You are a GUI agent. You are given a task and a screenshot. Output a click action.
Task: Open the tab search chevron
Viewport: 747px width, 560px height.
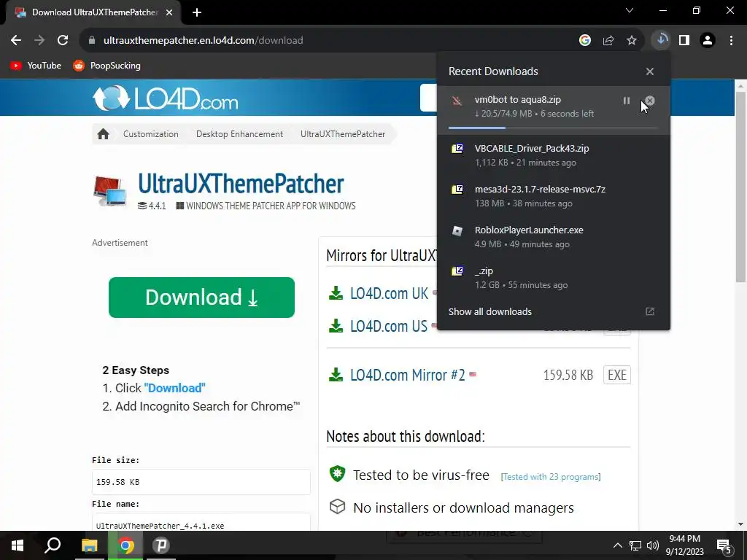[x=630, y=10]
